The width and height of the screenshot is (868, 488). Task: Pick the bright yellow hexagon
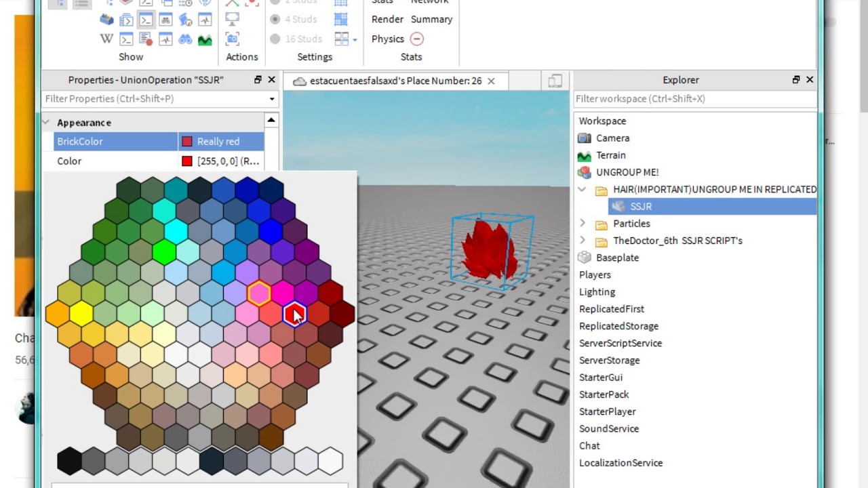pyautogui.click(x=81, y=313)
